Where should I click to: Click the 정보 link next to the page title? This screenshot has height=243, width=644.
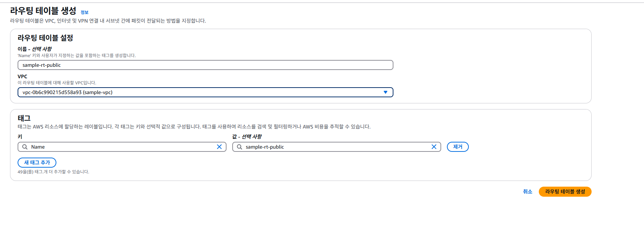click(85, 12)
